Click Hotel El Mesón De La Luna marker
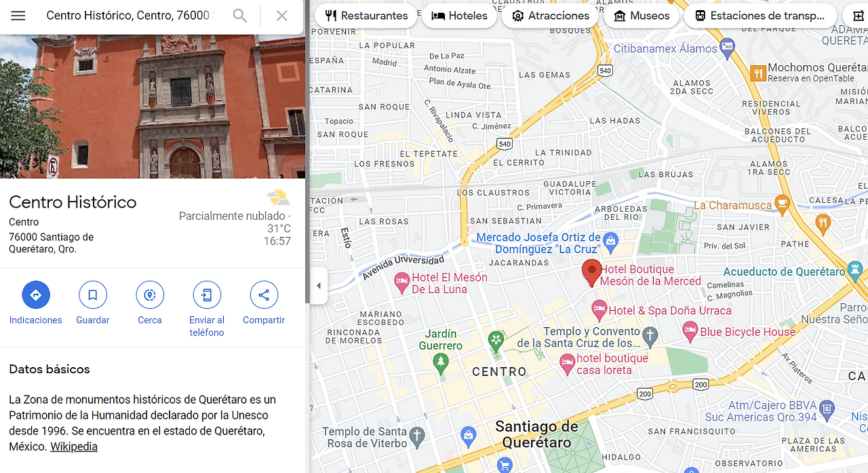Viewport: 868px width, 473px height. pyautogui.click(x=402, y=280)
